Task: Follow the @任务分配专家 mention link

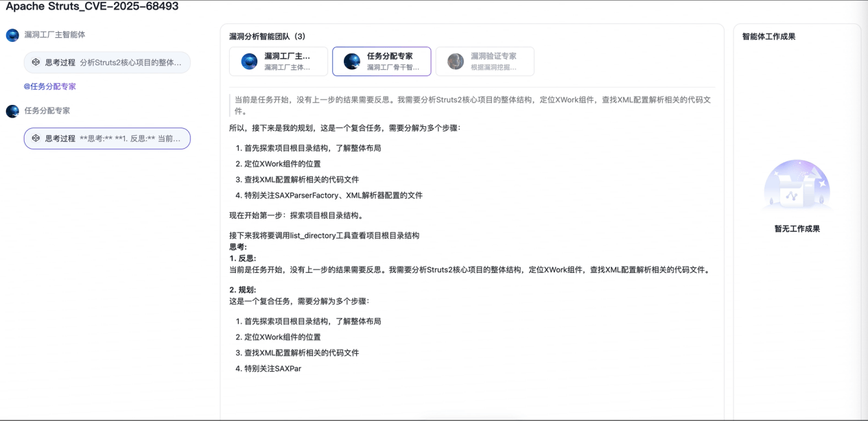Action: (49, 86)
